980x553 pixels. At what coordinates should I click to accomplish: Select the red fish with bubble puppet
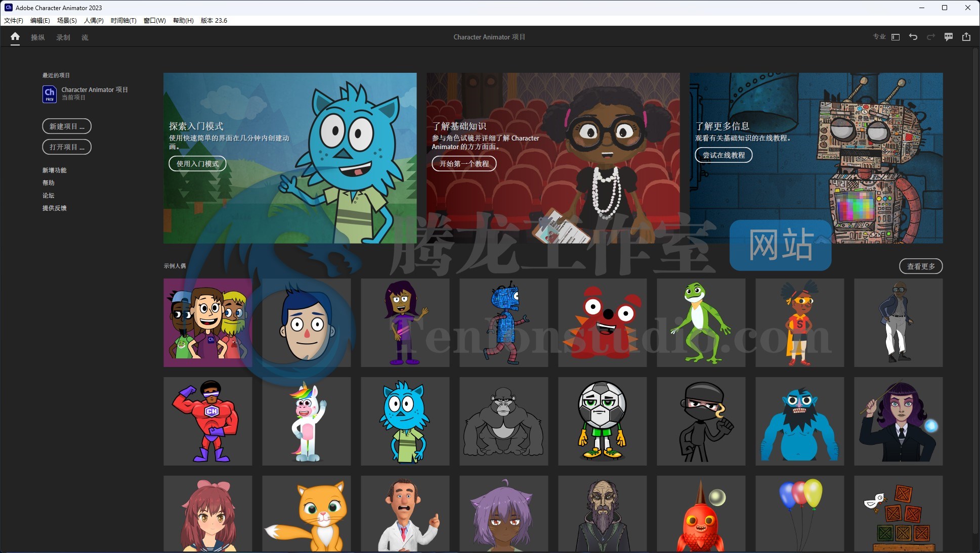[x=701, y=514]
